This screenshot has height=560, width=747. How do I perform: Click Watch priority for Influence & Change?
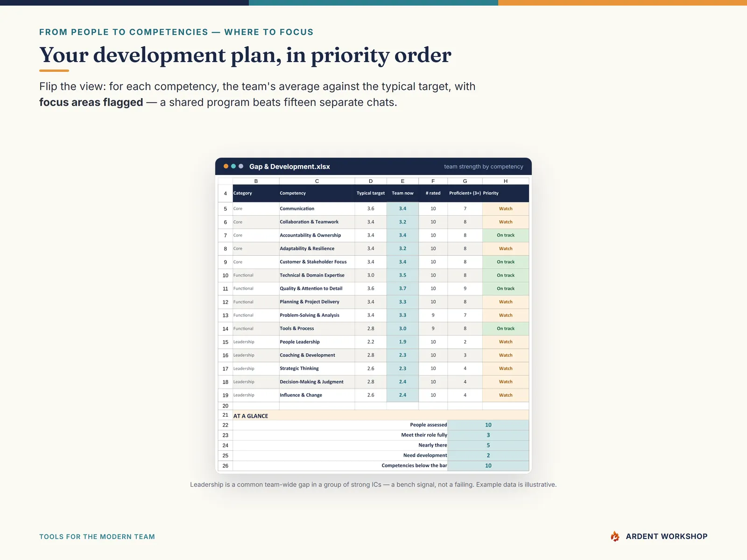[506, 395]
